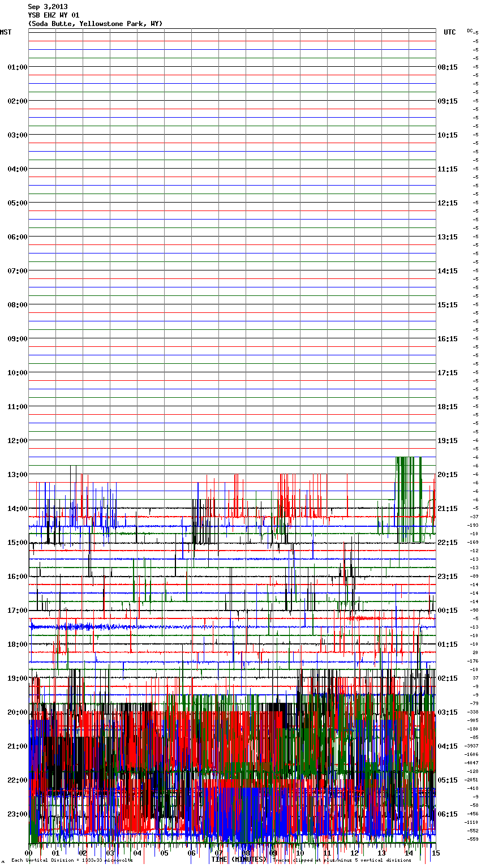Image resolution: width=481 pixels, height=868 pixels.
Task: Click the "12:15" UTC time label
Action: [x=448, y=203]
